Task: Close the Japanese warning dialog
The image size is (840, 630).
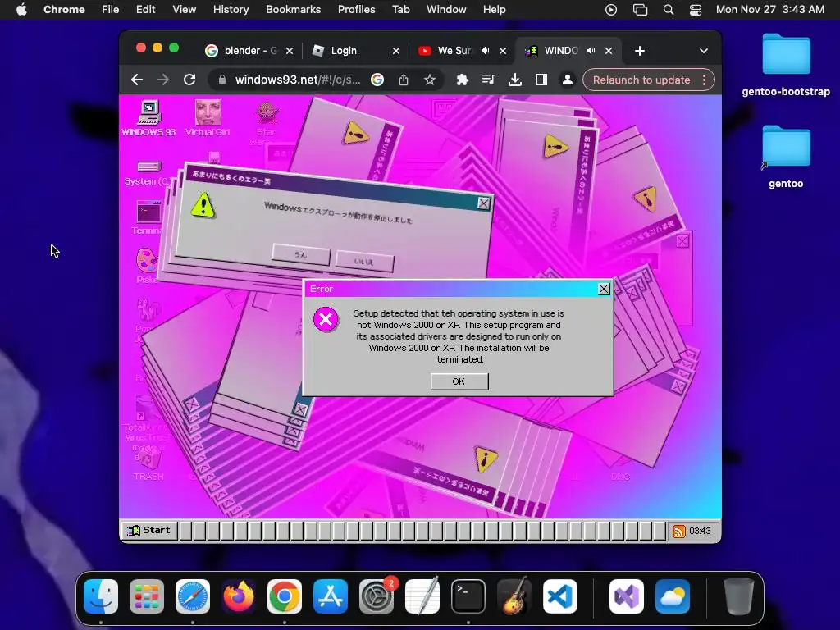Action: click(484, 203)
